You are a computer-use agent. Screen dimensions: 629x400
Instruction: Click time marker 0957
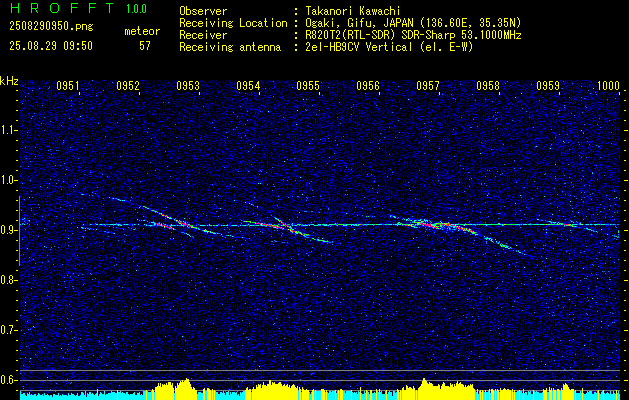[428, 86]
